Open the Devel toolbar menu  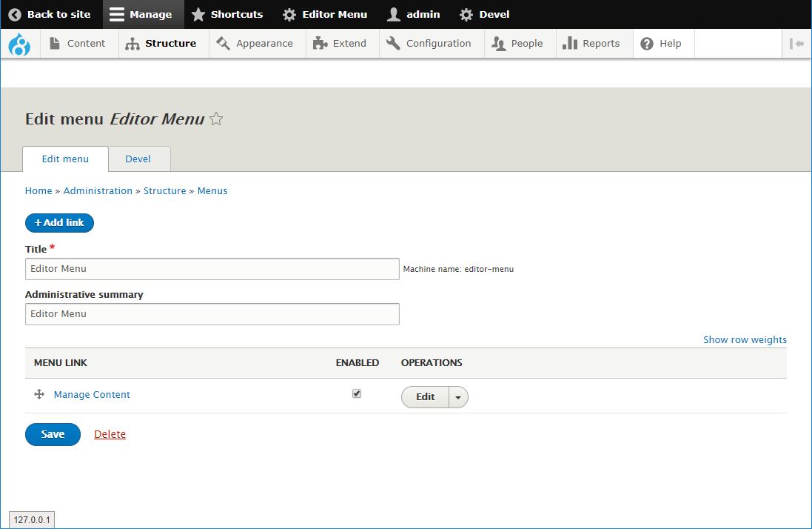[x=483, y=13]
